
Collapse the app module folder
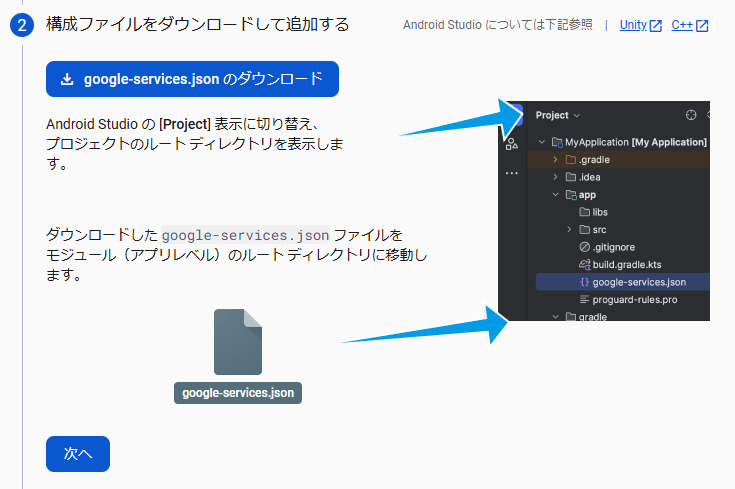[x=555, y=194]
